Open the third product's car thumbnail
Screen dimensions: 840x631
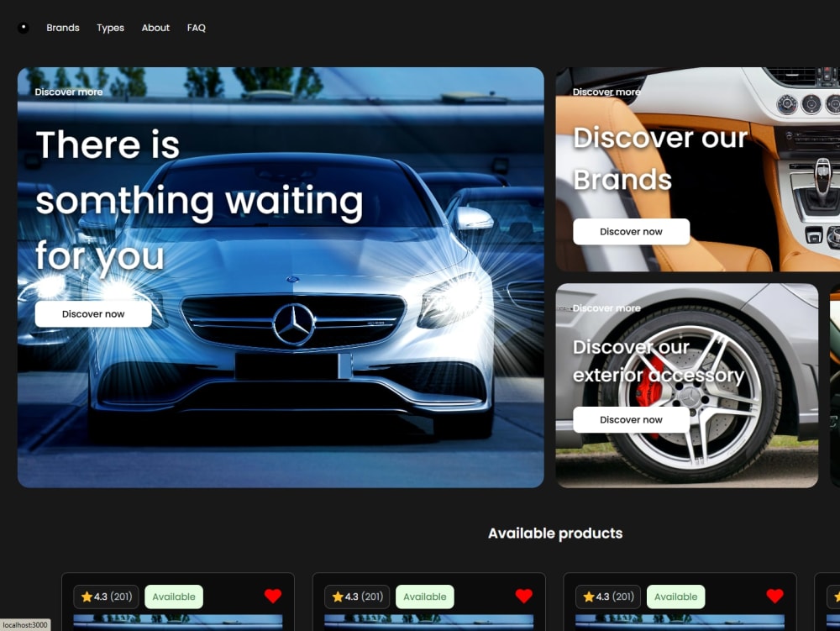(x=680, y=623)
